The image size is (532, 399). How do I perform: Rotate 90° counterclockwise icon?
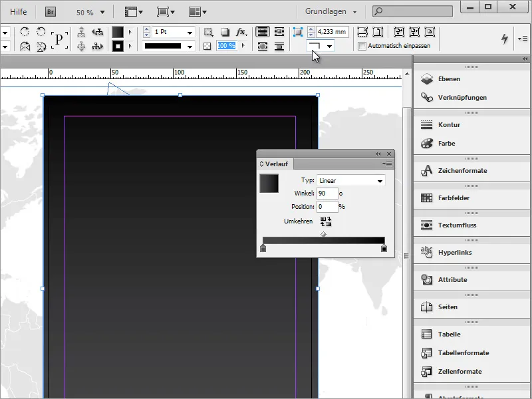[41, 32]
